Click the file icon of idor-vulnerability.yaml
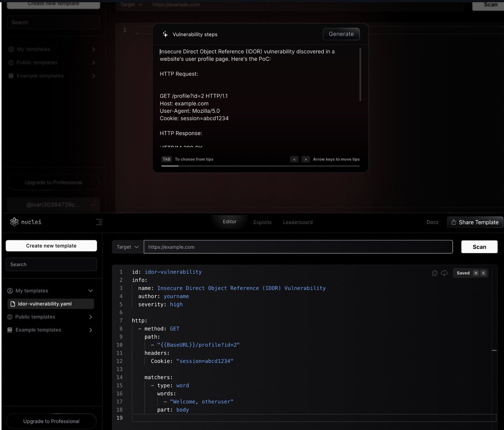This screenshot has height=430, width=504. (13, 304)
